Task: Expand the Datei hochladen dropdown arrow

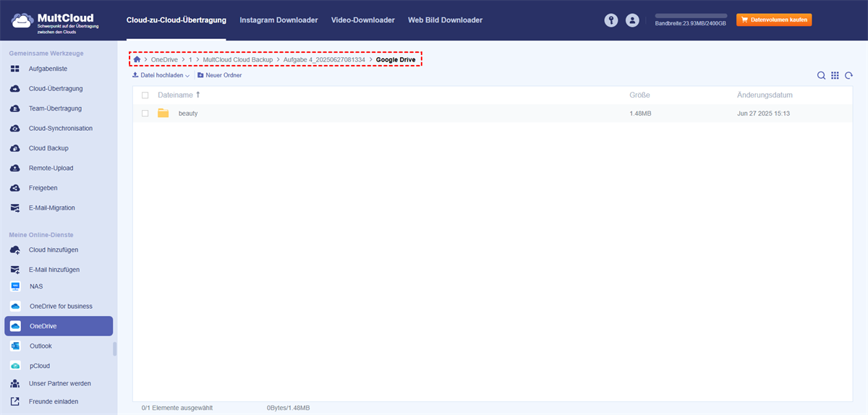Action: [187, 76]
